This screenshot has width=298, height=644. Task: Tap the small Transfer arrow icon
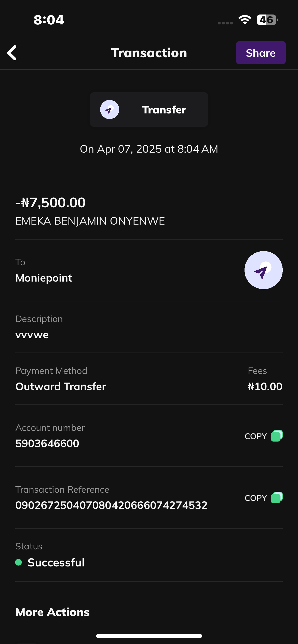click(x=110, y=110)
